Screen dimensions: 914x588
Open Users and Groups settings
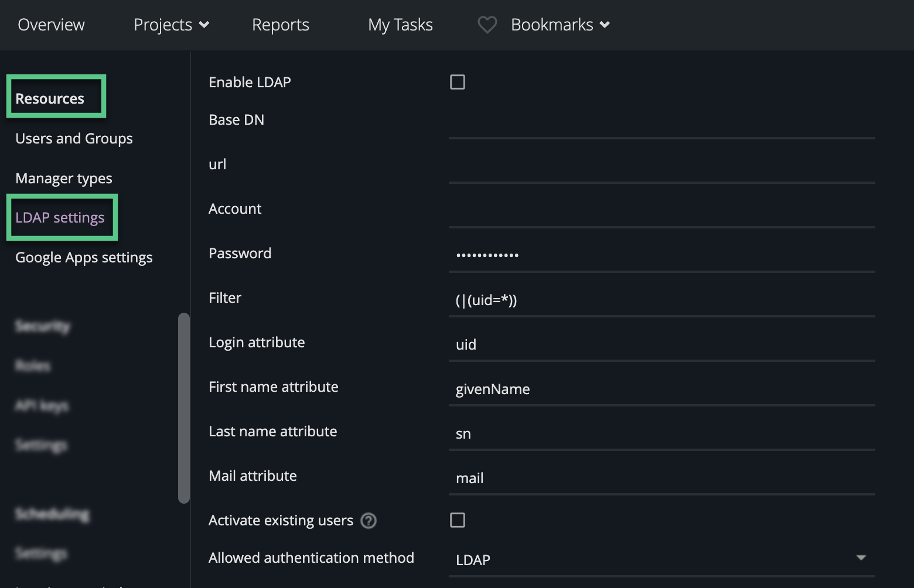(74, 138)
